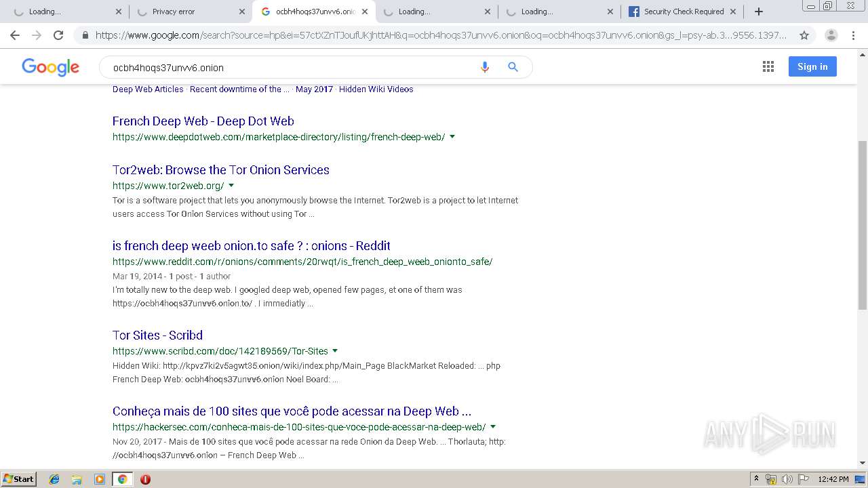
Task: Go back to previous page
Action: pyautogui.click(x=15, y=35)
